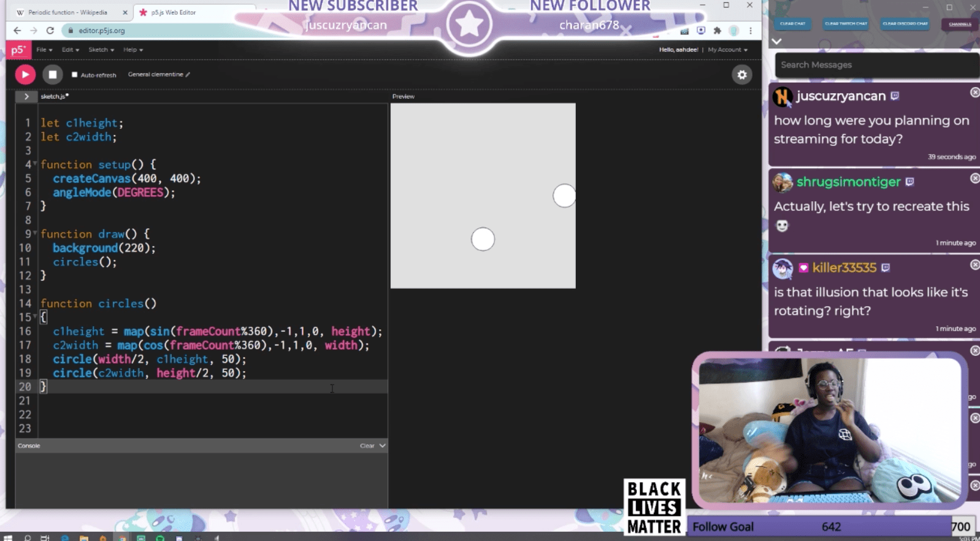Go forward in the browser
The height and width of the screenshot is (541, 980).
(x=34, y=30)
